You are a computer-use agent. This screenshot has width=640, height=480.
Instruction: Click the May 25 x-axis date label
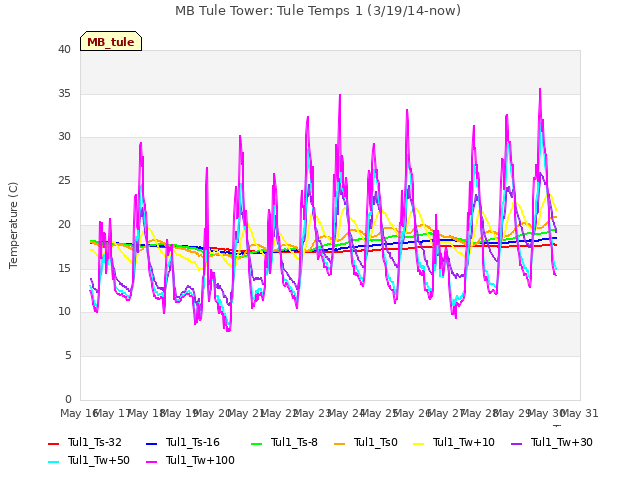point(380,413)
